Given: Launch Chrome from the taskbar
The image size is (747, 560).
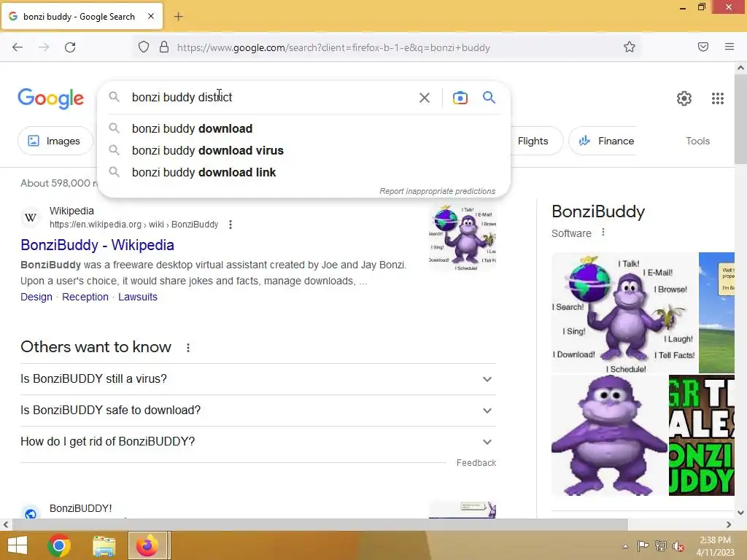Looking at the screenshot, I should [x=59, y=545].
